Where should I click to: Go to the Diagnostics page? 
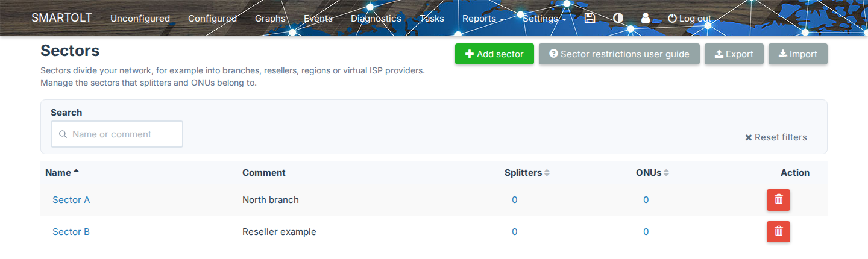(376, 19)
